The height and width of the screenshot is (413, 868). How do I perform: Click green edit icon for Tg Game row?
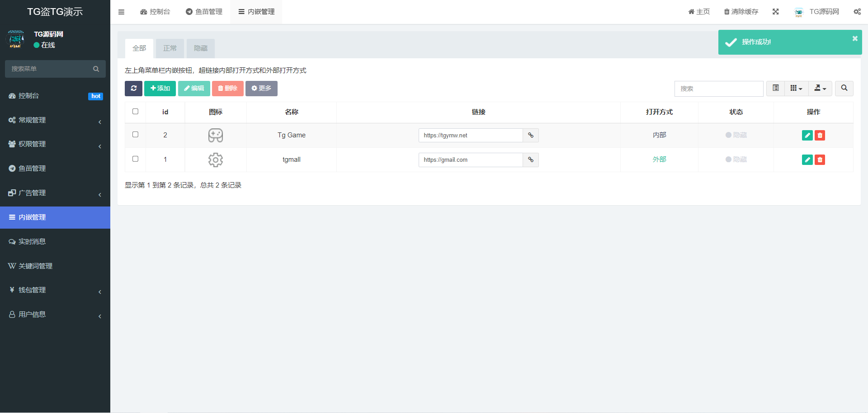tap(807, 135)
